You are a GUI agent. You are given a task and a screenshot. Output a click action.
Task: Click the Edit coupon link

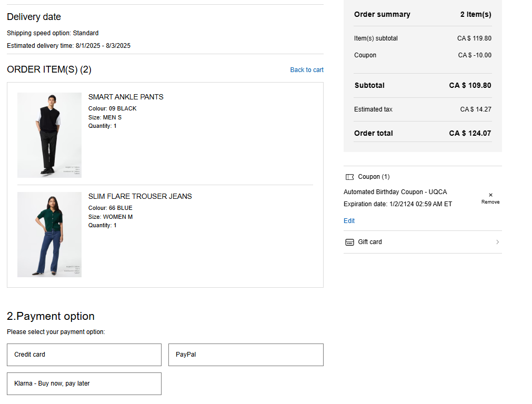click(x=349, y=221)
